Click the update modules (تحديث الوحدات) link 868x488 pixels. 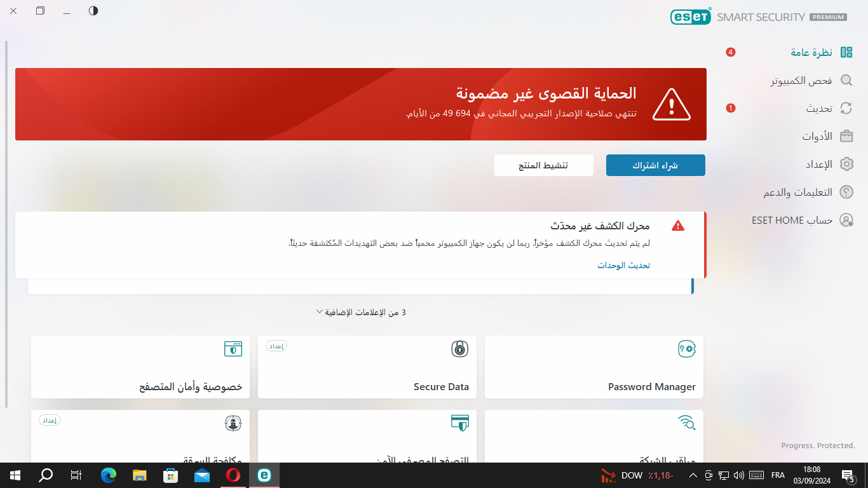click(623, 265)
